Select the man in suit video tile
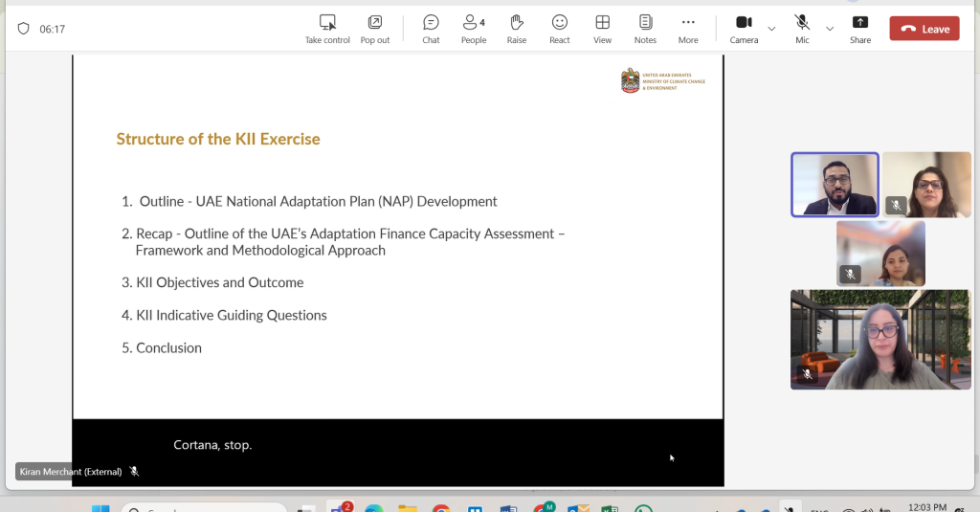 coord(835,185)
